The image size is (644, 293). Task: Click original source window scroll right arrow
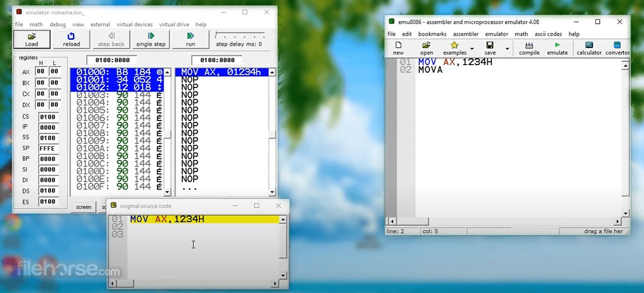(x=275, y=283)
